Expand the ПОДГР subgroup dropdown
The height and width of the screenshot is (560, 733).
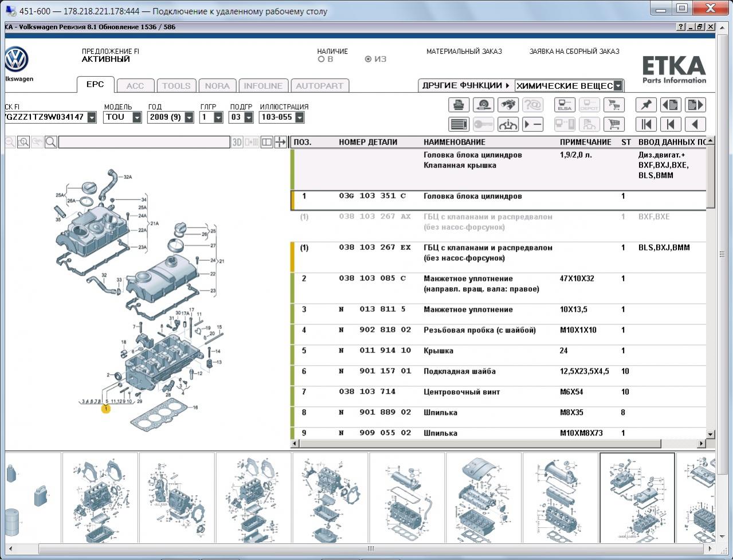248,118
